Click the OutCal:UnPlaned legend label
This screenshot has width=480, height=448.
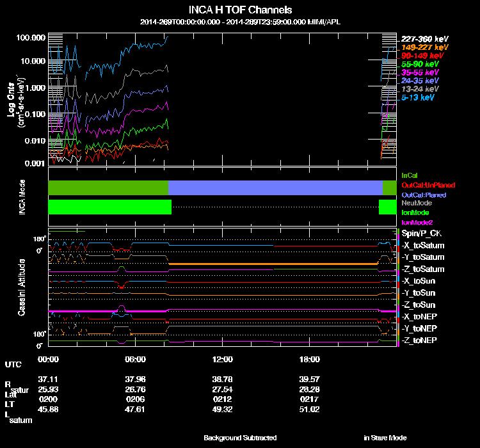click(428, 185)
